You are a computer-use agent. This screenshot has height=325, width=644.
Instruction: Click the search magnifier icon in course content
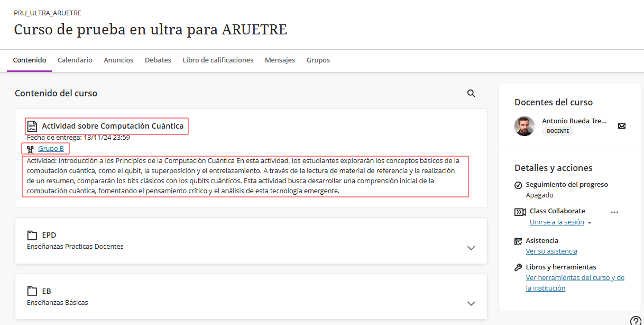pyautogui.click(x=471, y=93)
